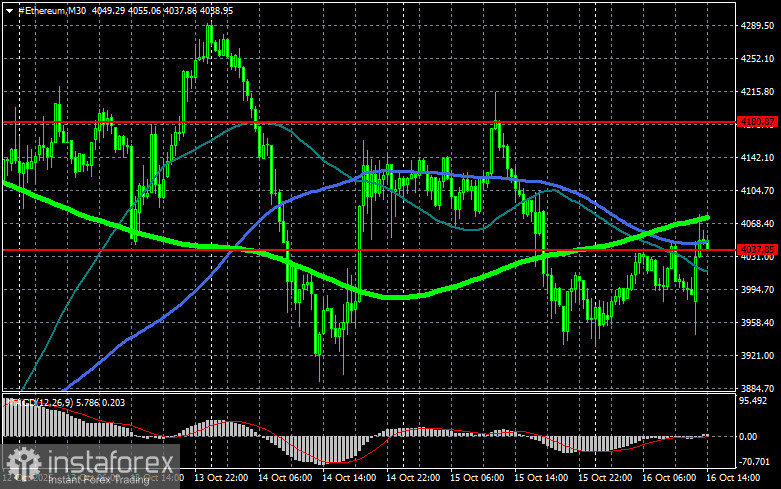Viewport: 781px width, 489px height.
Task: Select the 4037.85 red price label
Action: [757, 249]
